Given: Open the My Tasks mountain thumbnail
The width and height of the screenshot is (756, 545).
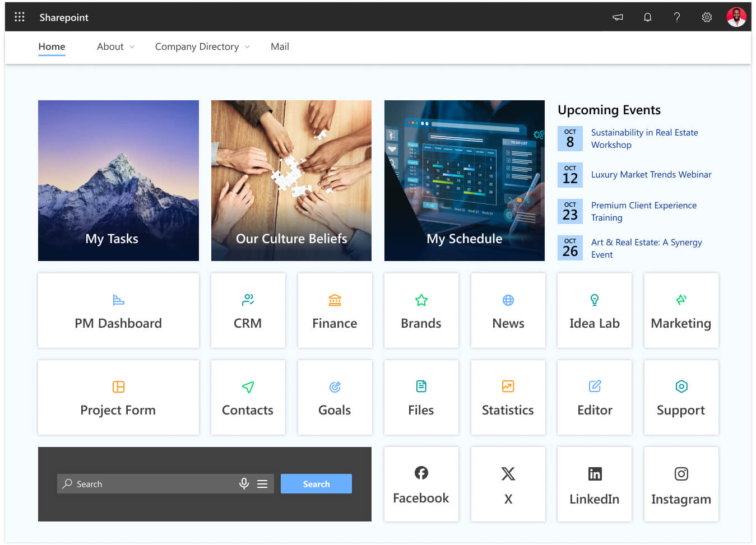Looking at the screenshot, I should pyautogui.click(x=118, y=180).
